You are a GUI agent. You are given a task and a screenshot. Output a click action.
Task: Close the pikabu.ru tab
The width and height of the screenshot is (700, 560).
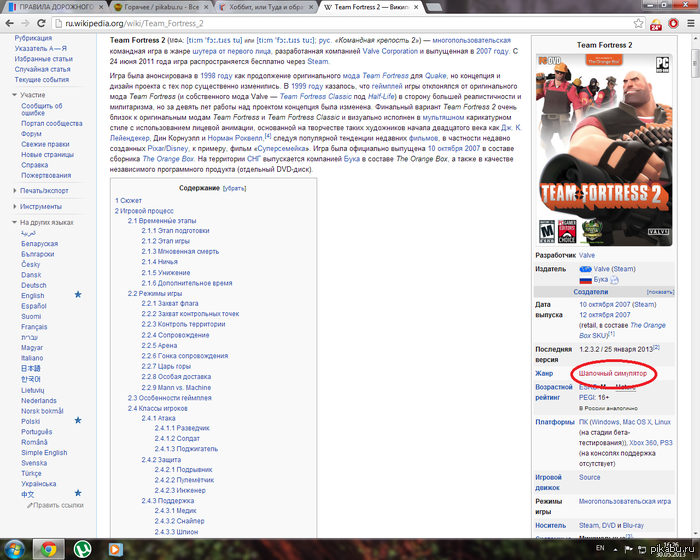206,7
